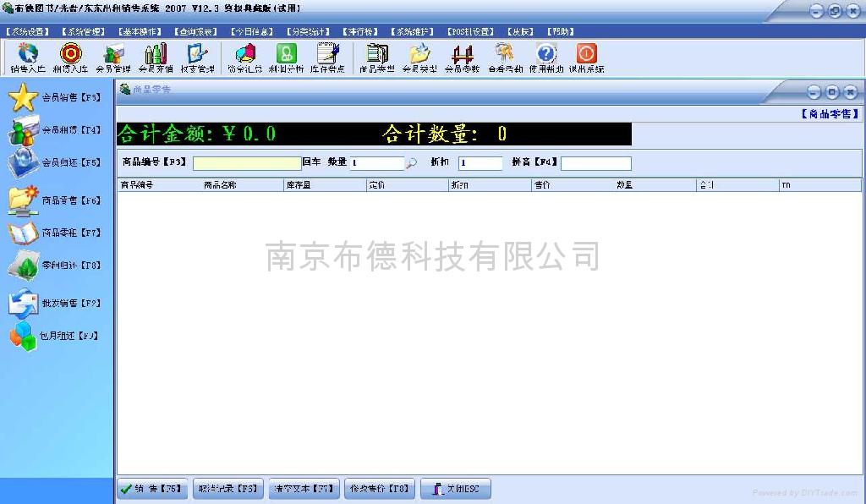Select 商品零租 [F7] book sidebar item
Viewport: 866px width, 504px height.
point(55,233)
